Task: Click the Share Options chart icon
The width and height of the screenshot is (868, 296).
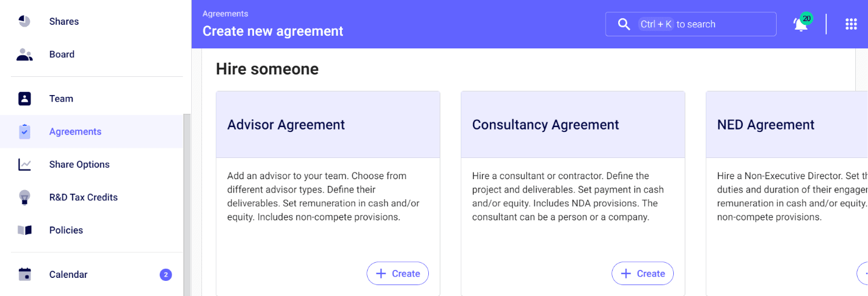Action: (24, 165)
